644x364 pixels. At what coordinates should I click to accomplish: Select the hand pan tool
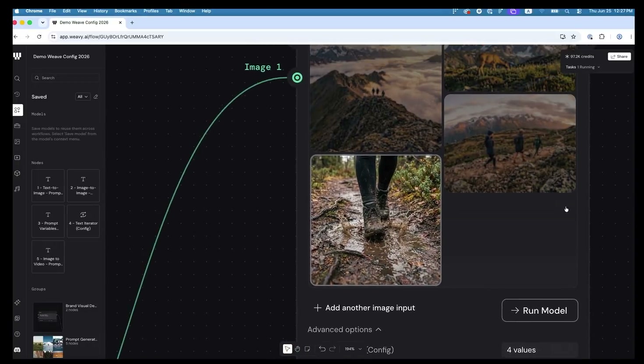coord(297,349)
